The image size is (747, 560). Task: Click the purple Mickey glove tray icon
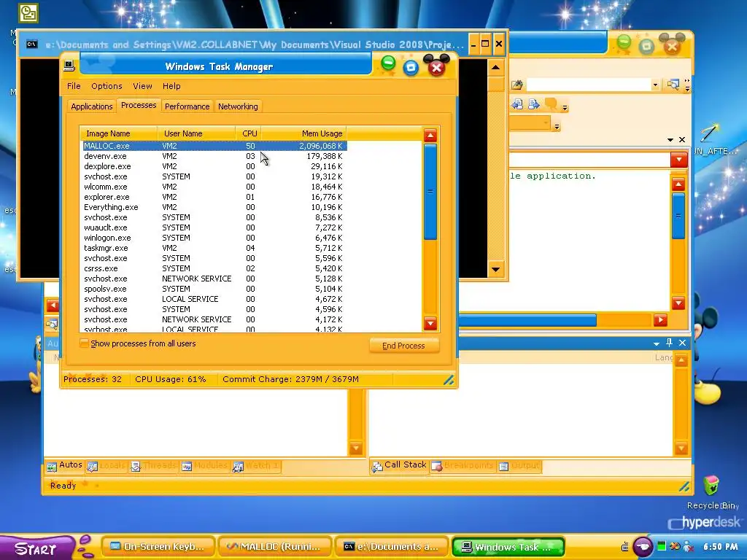[643, 547]
